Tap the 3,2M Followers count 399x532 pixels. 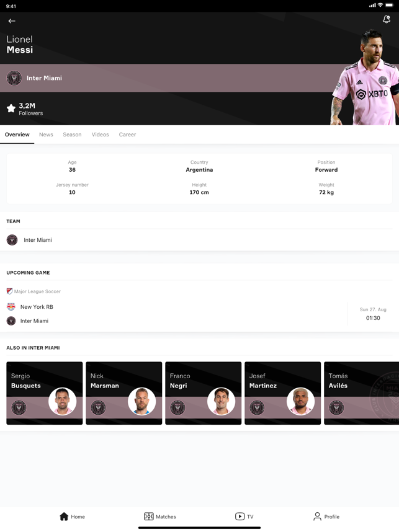coord(31,109)
